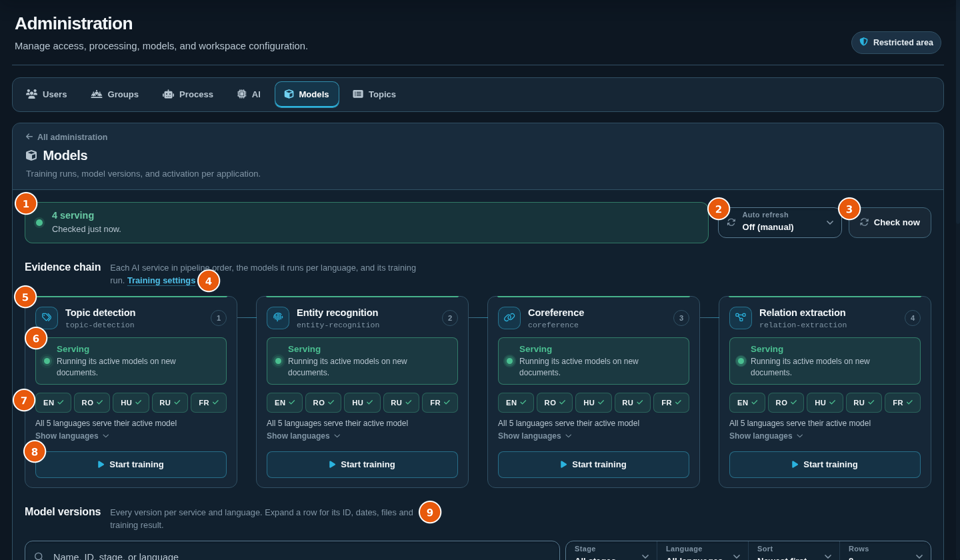This screenshot has height=560, width=960.
Task: Start training for Relation extraction
Action: tap(825, 465)
